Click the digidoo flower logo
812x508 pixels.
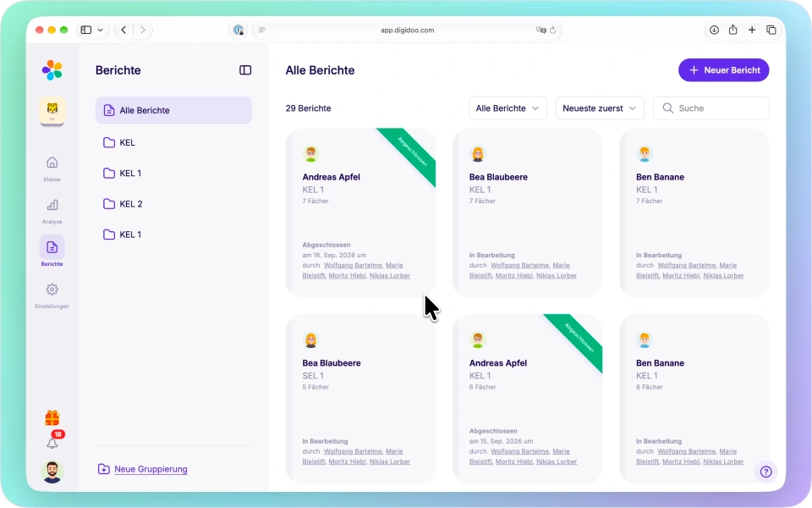52,70
